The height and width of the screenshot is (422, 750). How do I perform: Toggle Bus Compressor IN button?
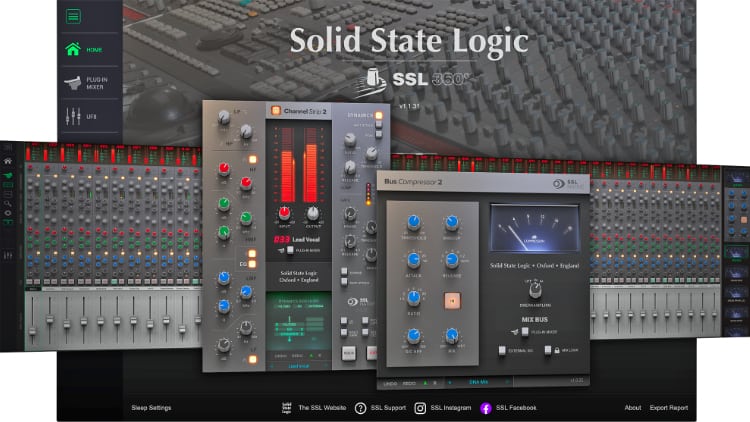452,301
